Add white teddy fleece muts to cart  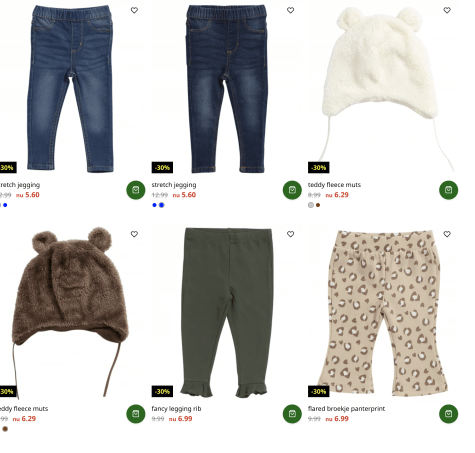coord(448,190)
